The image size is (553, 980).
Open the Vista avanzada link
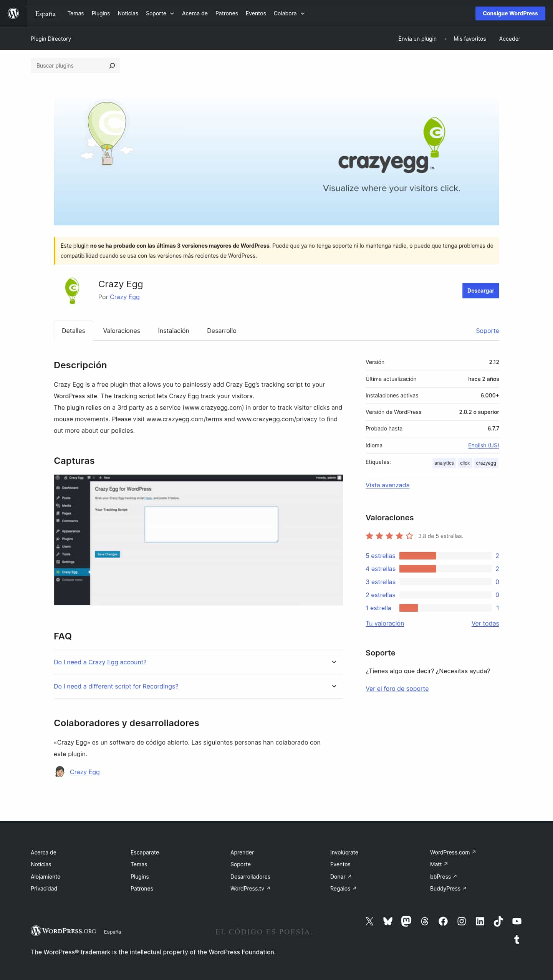387,485
